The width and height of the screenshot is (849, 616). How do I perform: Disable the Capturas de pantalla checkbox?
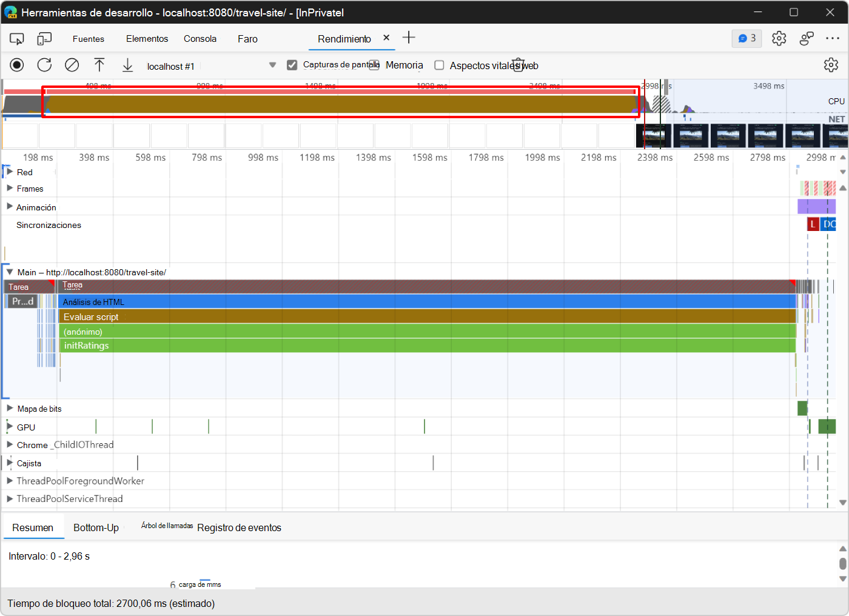(x=292, y=65)
